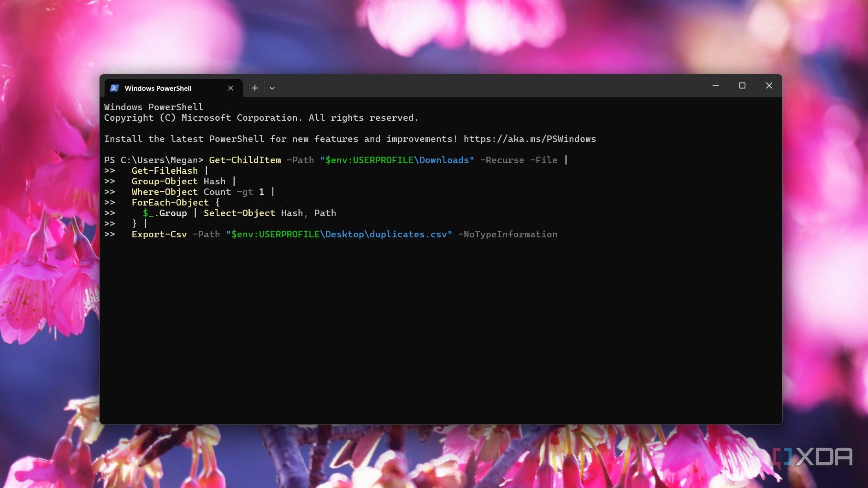Screen dimensions: 868x488
Task: Click the -Recurse parameter
Action: point(502,160)
